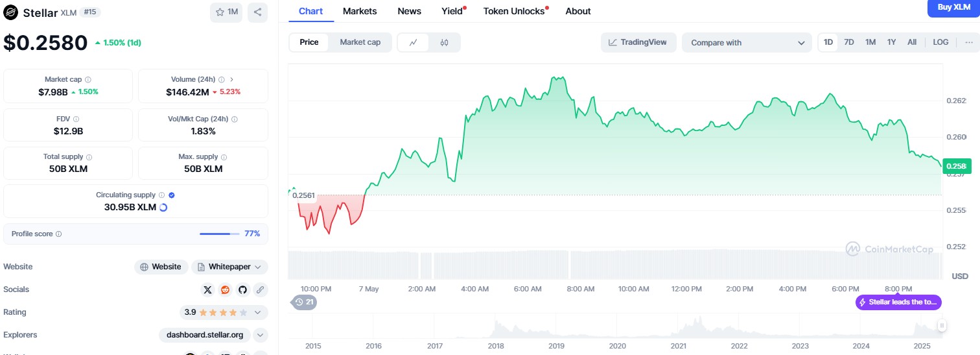Click the 'Stellar leads the to...' news marker
Viewport: 980px width, 355px height.
point(898,302)
